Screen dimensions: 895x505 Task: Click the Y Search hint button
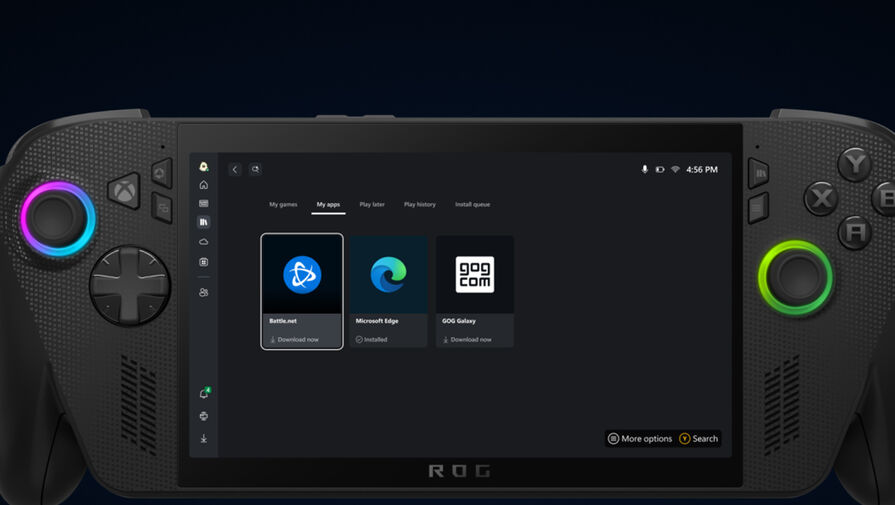pos(699,439)
